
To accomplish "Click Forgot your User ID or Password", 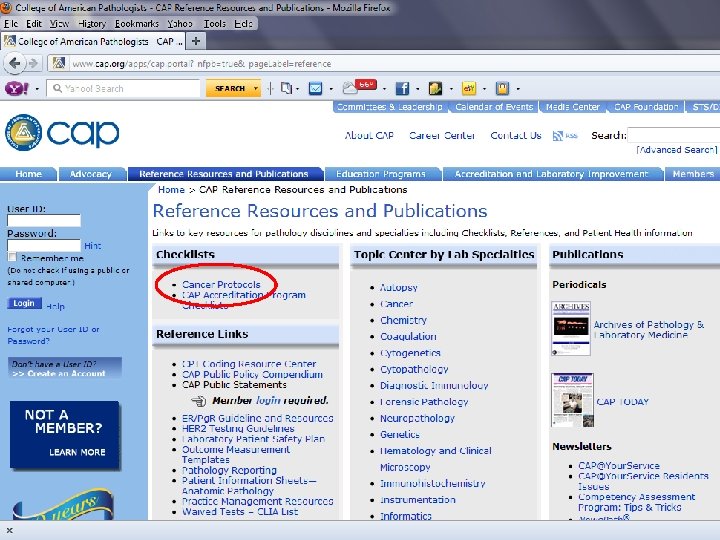I will click(53, 335).
